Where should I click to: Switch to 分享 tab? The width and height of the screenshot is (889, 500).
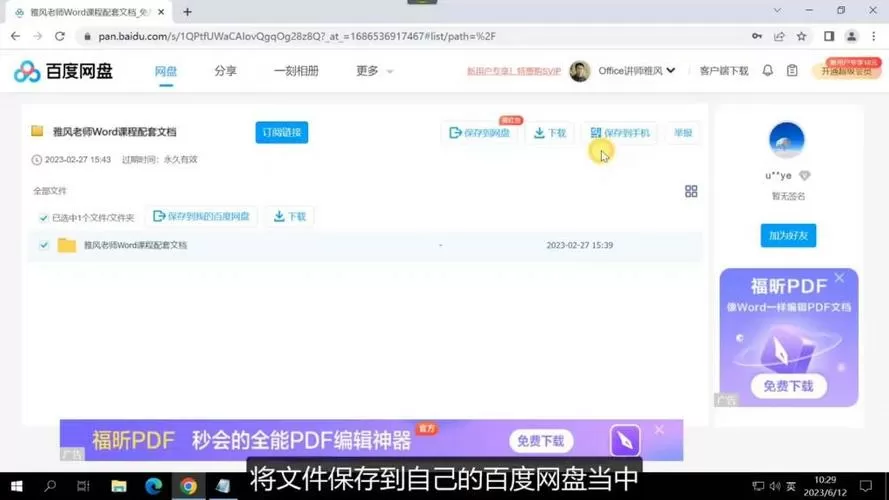click(225, 71)
